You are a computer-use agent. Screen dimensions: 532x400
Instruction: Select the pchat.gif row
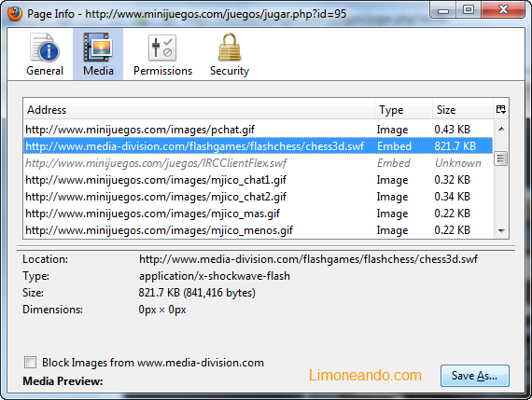pyautogui.click(x=259, y=130)
